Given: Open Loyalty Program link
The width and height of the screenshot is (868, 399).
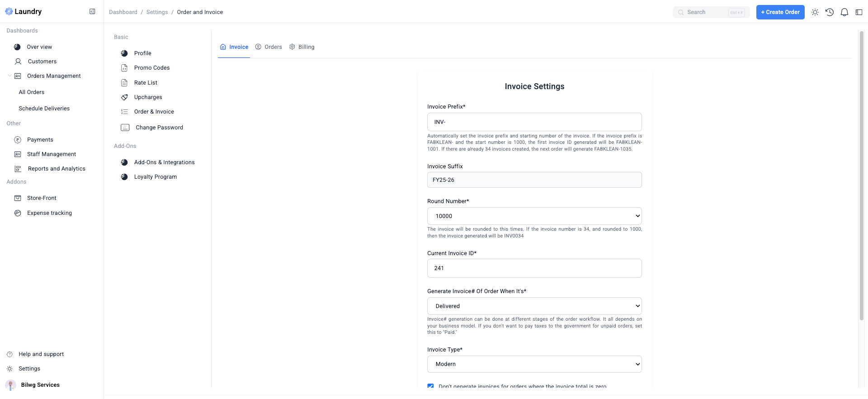Looking at the screenshot, I should (x=156, y=177).
